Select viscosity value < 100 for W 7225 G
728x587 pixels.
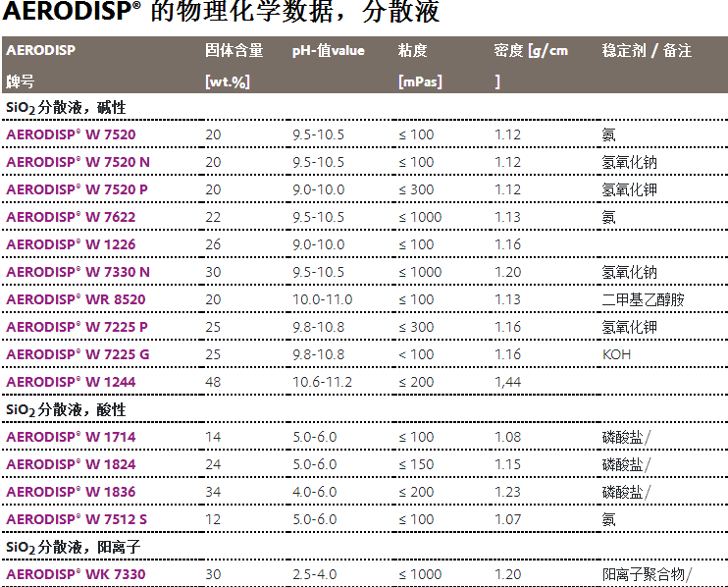pyautogui.click(x=416, y=354)
